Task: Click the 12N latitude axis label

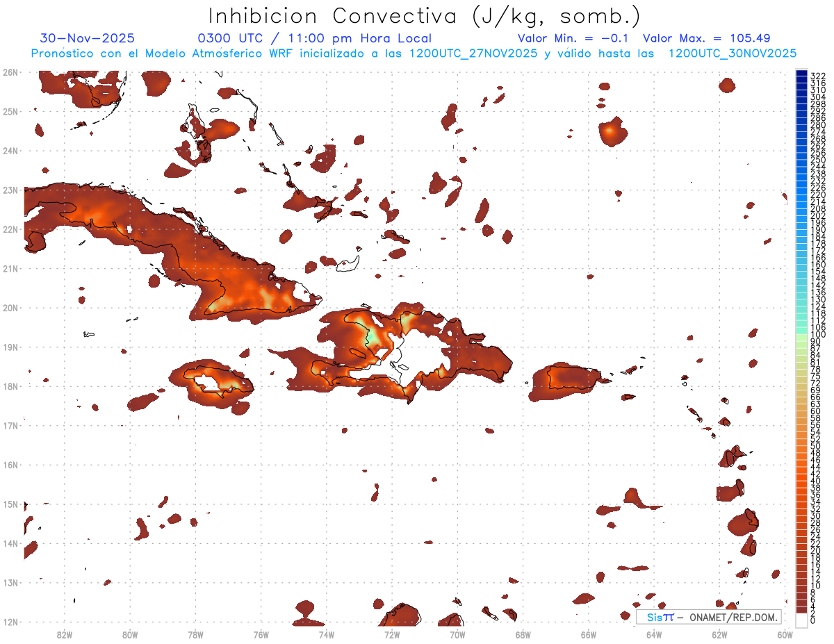Action: pos(10,622)
